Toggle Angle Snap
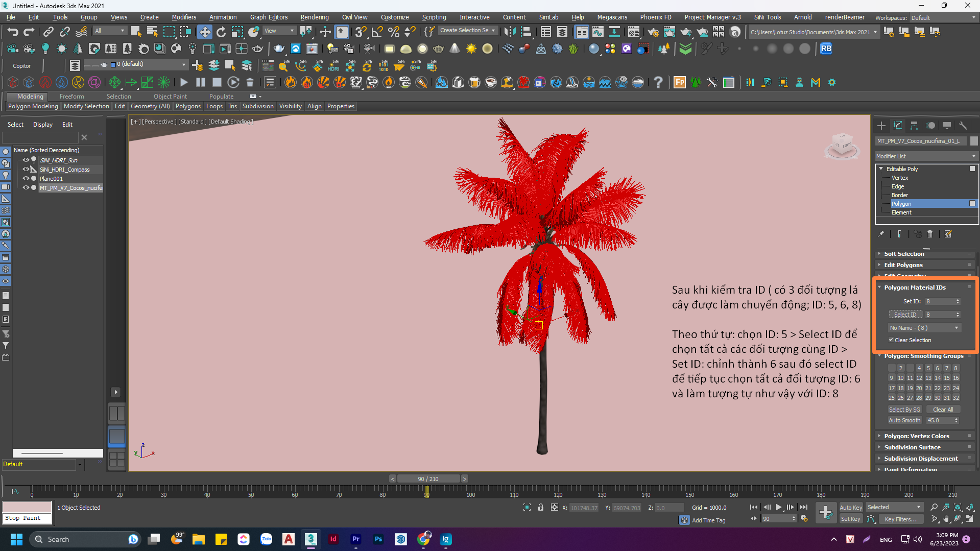The width and height of the screenshot is (980, 551). [377, 32]
